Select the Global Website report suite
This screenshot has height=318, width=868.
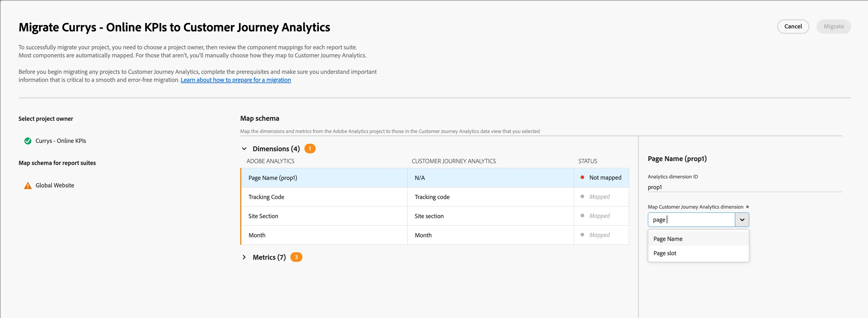(x=55, y=185)
